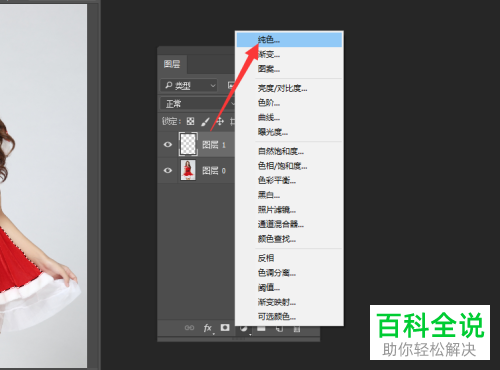The image size is (500, 370).
Task: Click the 图层 1 layer name
Action: 214,145
